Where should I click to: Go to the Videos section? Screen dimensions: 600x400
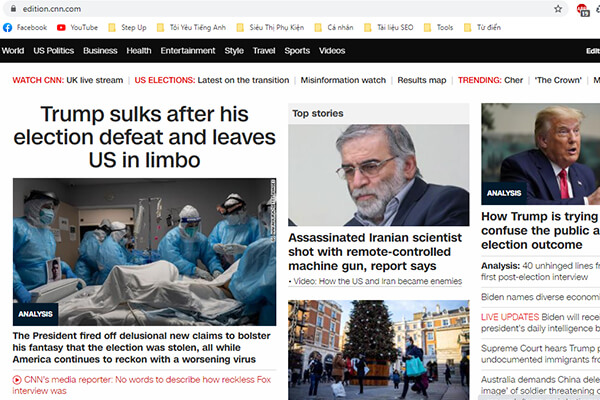point(332,51)
